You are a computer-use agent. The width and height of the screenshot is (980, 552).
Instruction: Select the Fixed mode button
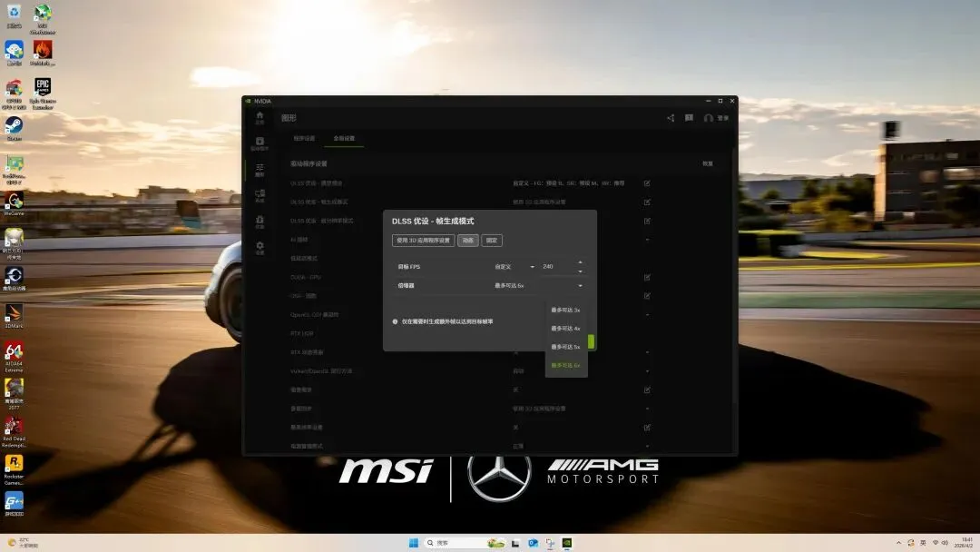point(492,240)
